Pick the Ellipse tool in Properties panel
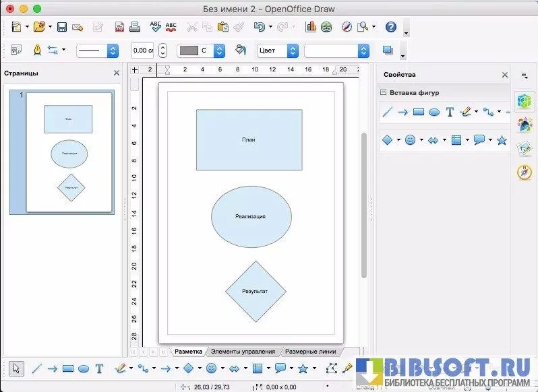 [434, 112]
